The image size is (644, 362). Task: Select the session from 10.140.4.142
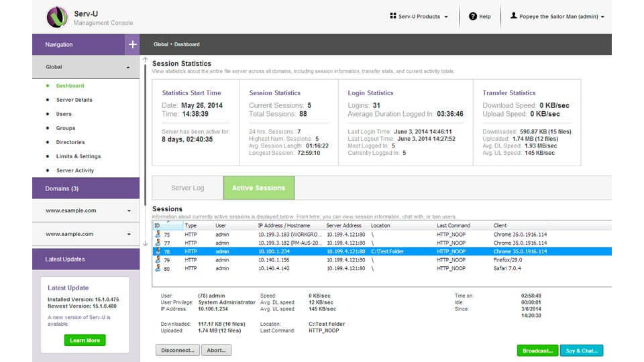[x=382, y=268]
